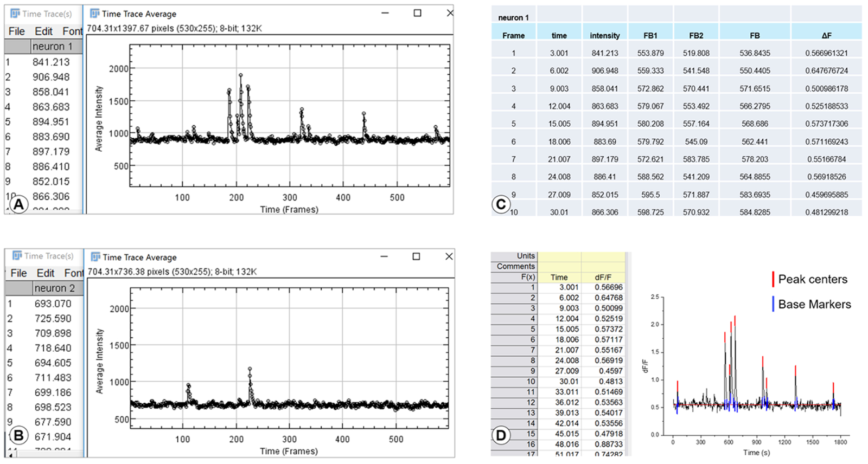Open the File menu above the neuron 1 list
868x464 pixels.
[x=16, y=31]
